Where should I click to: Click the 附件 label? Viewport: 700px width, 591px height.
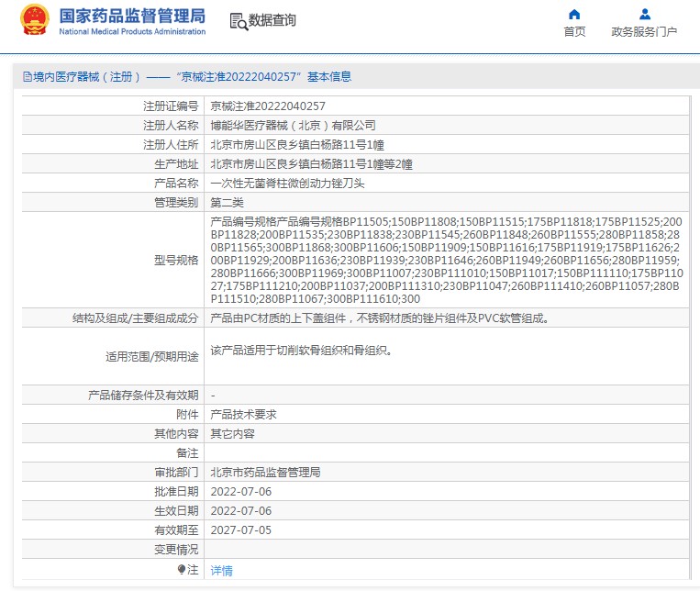pos(187,415)
